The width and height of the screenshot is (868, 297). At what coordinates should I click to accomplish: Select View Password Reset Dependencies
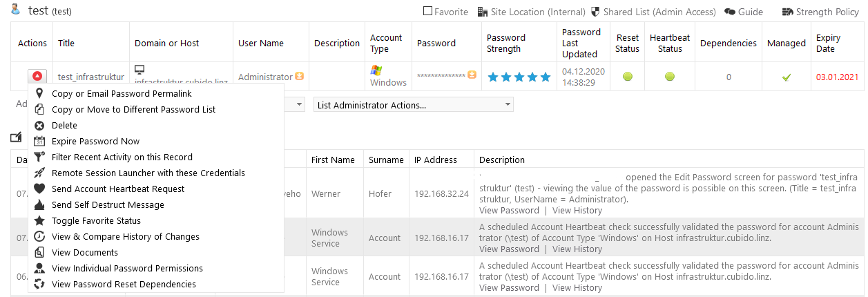click(124, 284)
